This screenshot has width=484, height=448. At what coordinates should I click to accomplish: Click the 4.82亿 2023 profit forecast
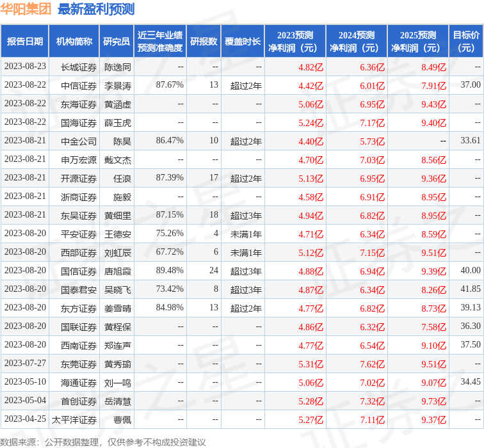311,67
